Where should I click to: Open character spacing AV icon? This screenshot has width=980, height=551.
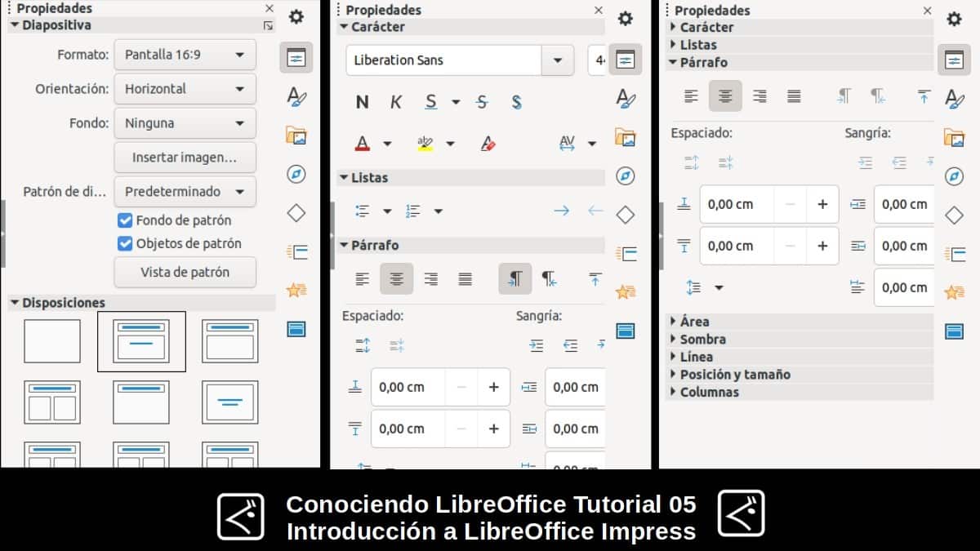click(567, 144)
